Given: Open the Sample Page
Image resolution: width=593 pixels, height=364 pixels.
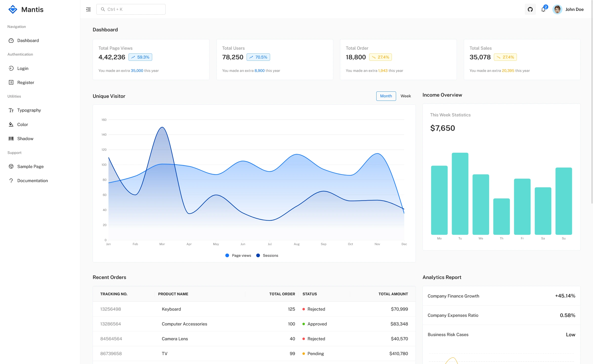Looking at the screenshot, I should 30,166.
